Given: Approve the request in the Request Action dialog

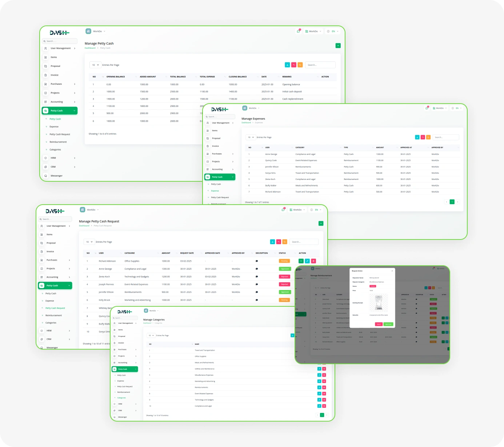Looking at the screenshot, I should pos(388,324).
